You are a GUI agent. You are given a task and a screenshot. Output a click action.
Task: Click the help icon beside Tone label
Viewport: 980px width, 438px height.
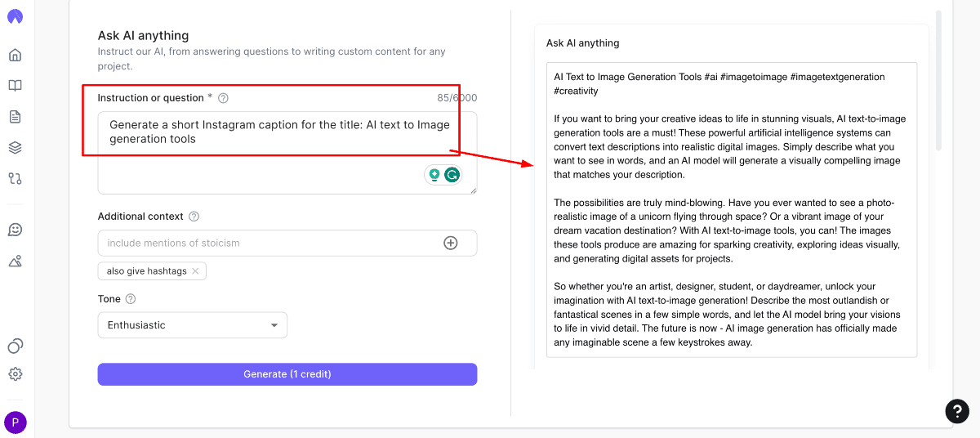(131, 299)
